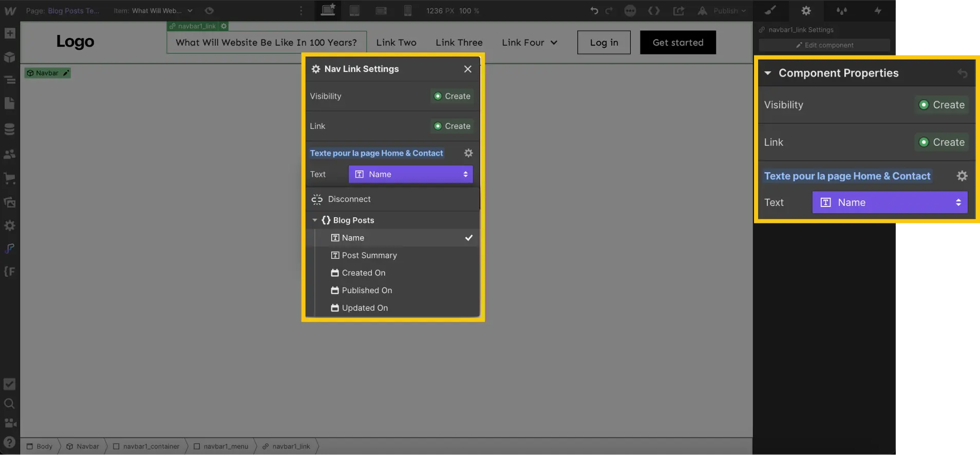Click Disconnect in the binding menu

[x=393, y=199]
